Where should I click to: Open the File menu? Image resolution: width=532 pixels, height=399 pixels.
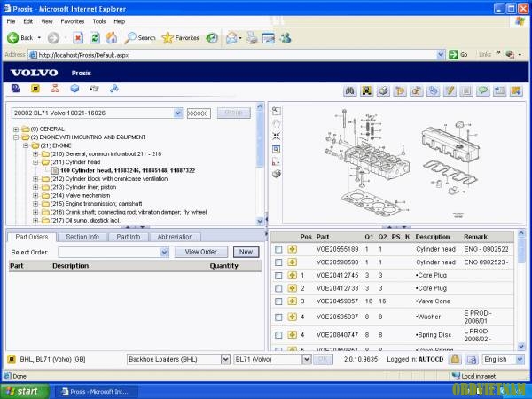(x=11, y=21)
